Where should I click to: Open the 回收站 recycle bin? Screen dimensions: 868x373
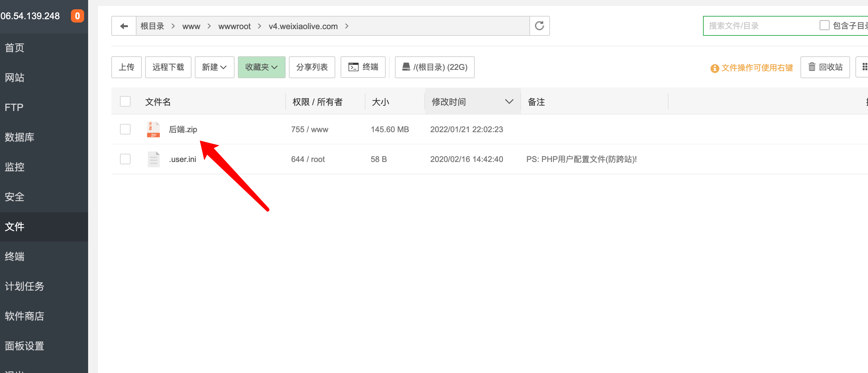825,67
